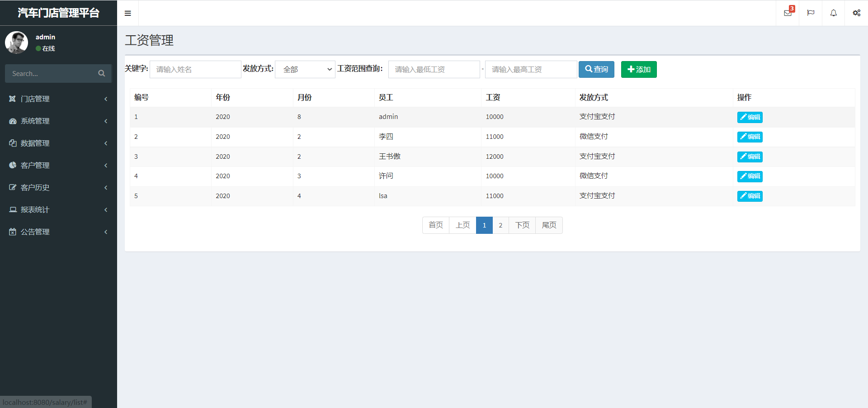The image size is (868, 408).
Task: Focus the 请输入最低工资 input field
Action: [x=434, y=69]
